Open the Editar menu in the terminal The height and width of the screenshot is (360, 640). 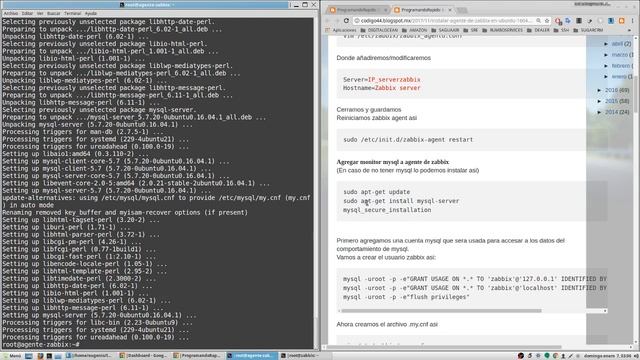27,13
